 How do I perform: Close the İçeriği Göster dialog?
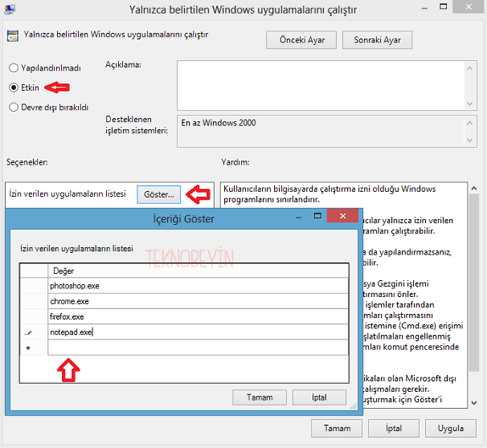click(x=343, y=216)
